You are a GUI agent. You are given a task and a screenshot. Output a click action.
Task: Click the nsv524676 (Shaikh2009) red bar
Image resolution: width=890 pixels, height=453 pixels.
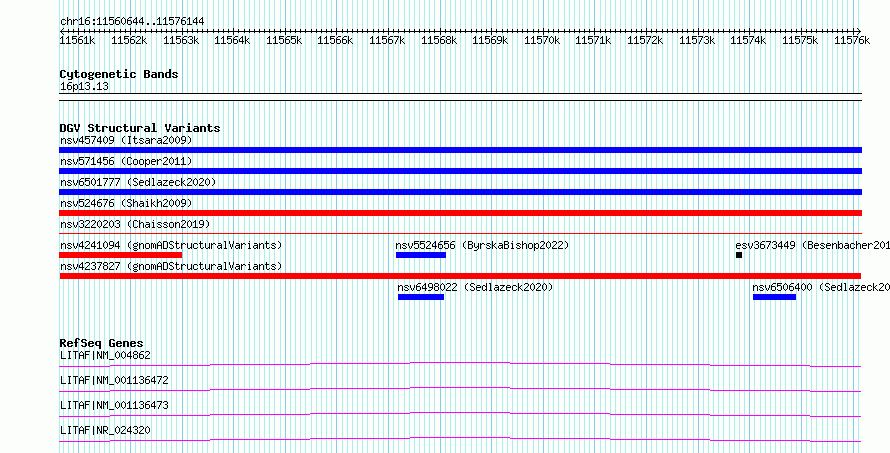point(460,213)
